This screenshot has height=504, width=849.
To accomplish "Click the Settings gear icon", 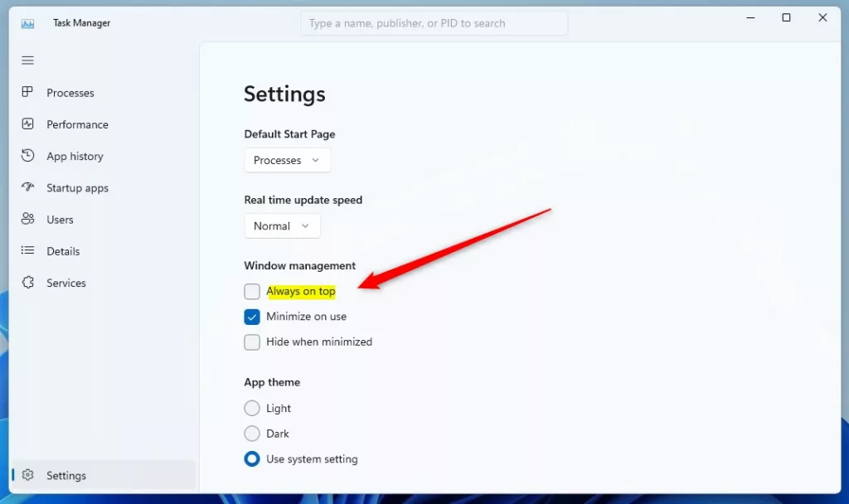I will pyautogui.click(x=27, y=475).
